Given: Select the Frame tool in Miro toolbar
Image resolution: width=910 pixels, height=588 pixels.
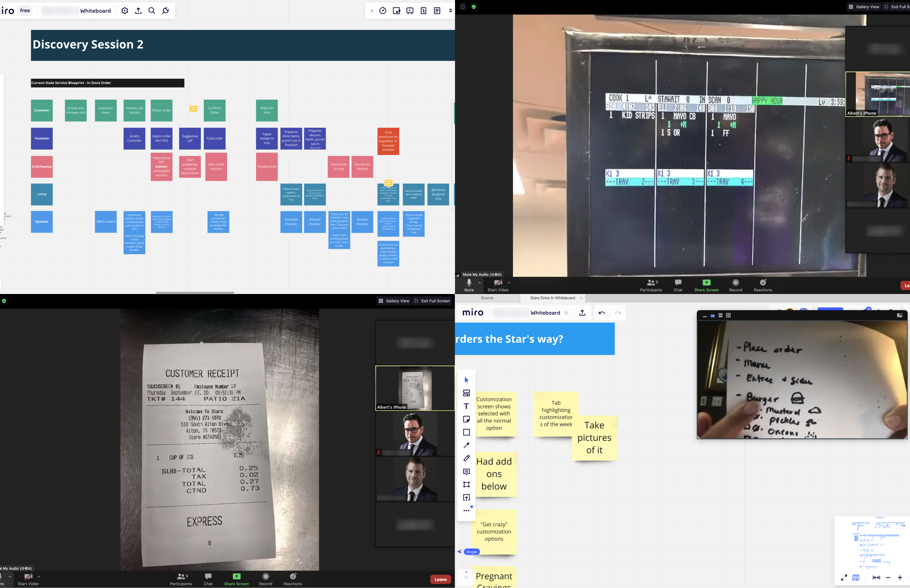Looking at the screenshot, I should (x=466, y=485).
